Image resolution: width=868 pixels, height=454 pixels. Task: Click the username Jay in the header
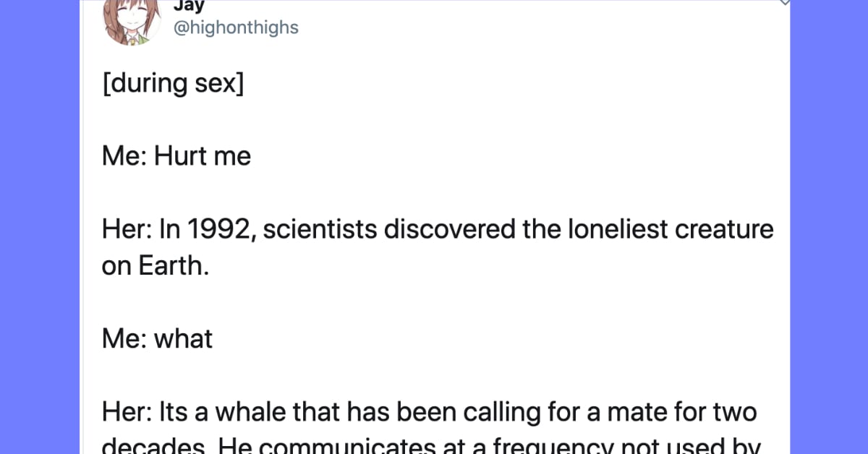tap(189, 7)
